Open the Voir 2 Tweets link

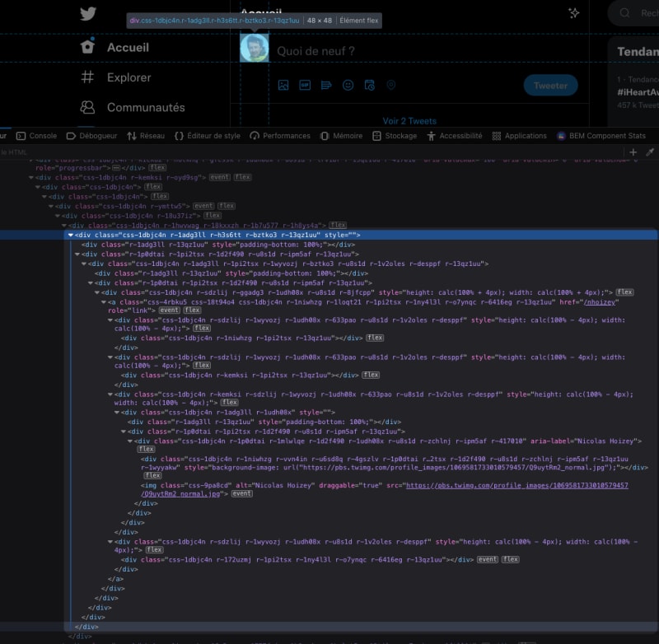(x=409, y=121)
